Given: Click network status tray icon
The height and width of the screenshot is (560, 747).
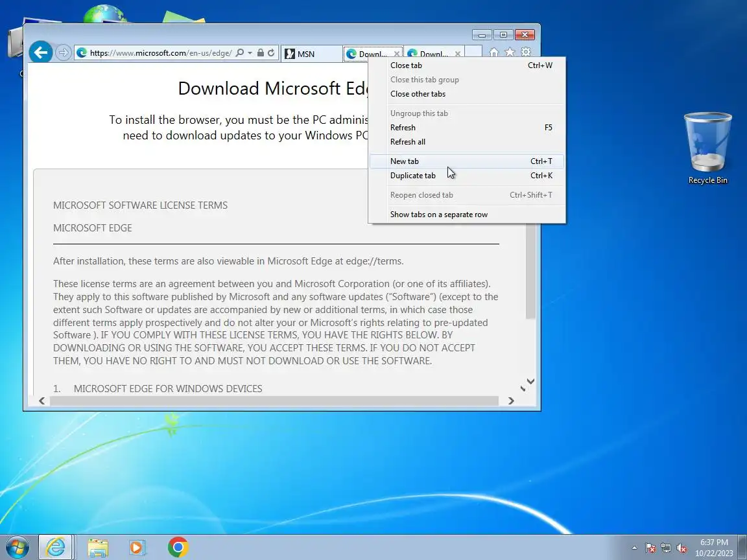Looking at the screenshot, I should 666,548.
